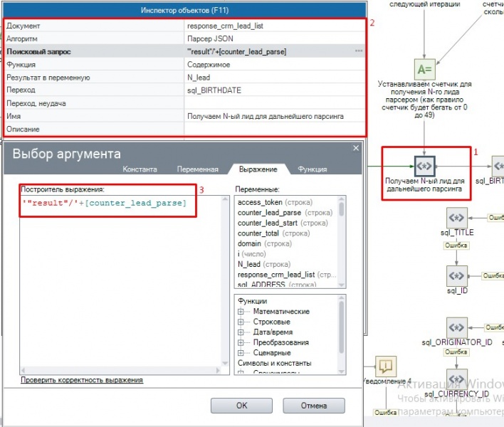Screen dimensions: 504x427
Task: Select the 'A=' assignment block icon
Action: click(x=424, y=69)
